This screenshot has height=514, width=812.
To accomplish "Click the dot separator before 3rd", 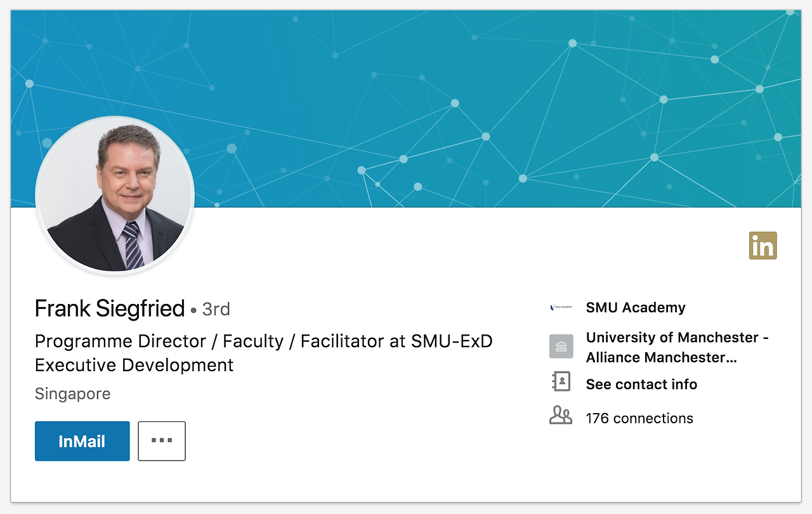I will click(193, 311).
